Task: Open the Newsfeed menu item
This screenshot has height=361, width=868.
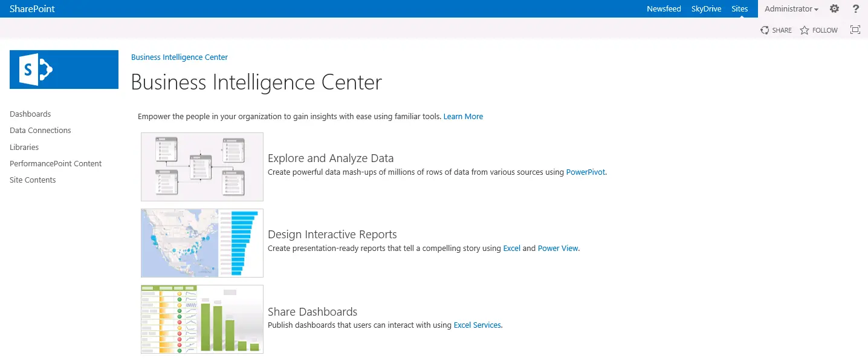Action: coord(664,8)
